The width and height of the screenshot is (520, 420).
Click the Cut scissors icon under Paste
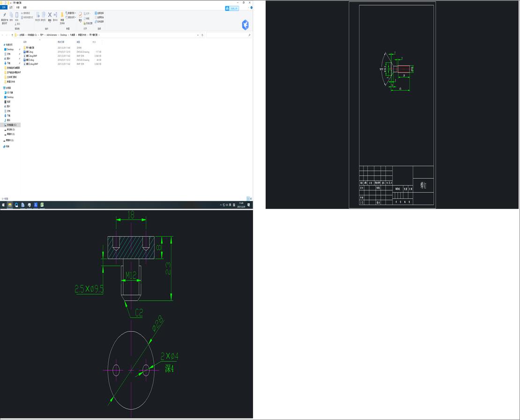tap(15, 24)
